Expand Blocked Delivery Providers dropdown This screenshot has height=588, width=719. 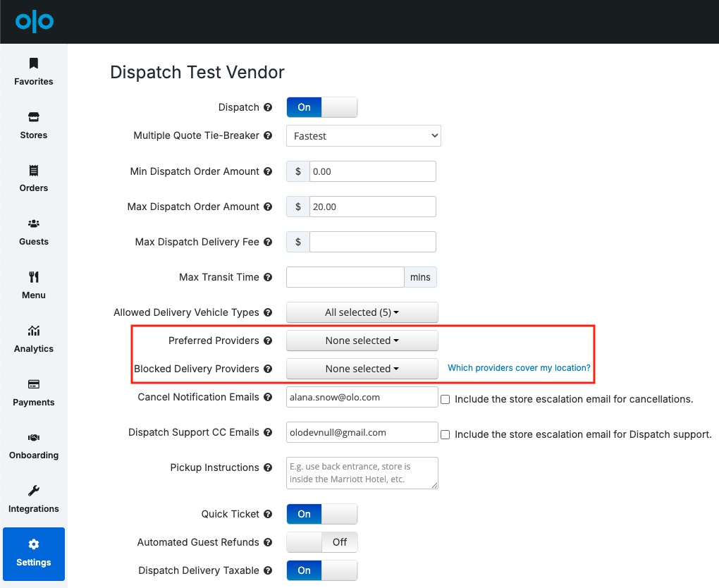click(x=362, y=369)
